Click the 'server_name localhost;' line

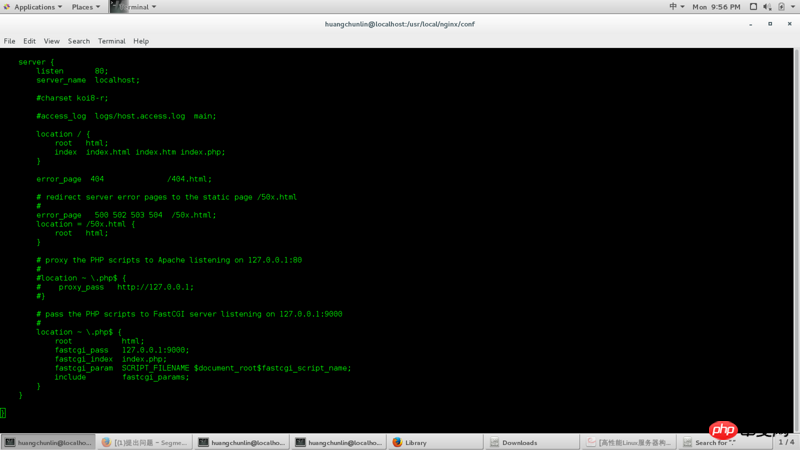(88, 80)
